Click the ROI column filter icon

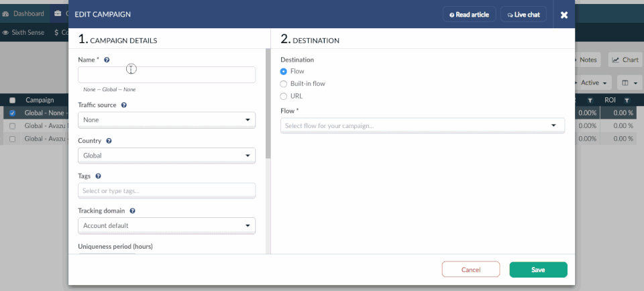[x=626, y=100]
